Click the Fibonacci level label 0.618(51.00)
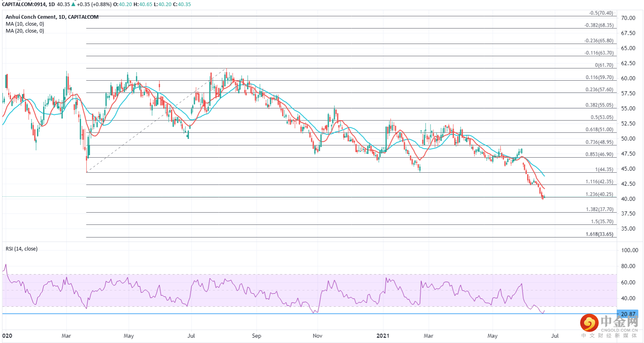Viewport: 644px width, 343px height. [600, 130]
